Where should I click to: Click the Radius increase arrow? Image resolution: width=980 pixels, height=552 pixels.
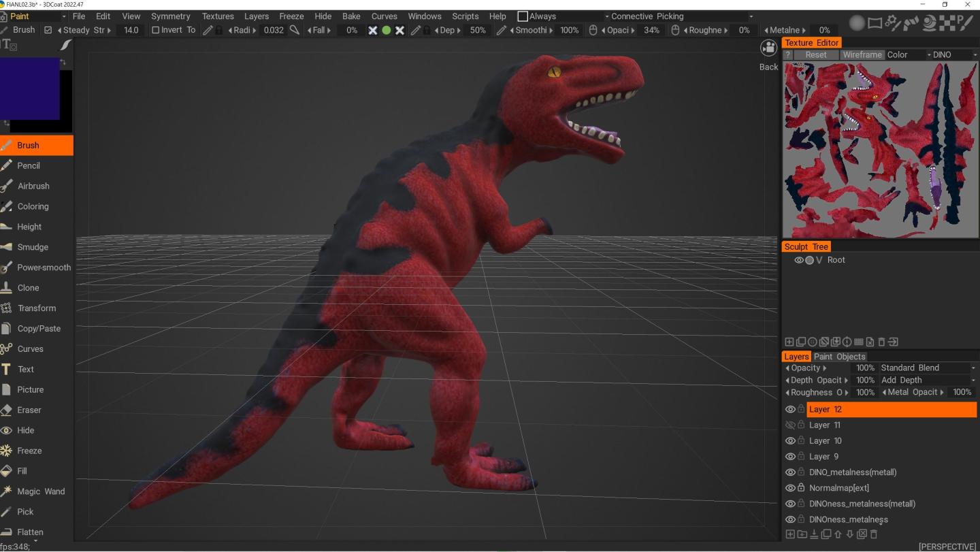point(255,30)
